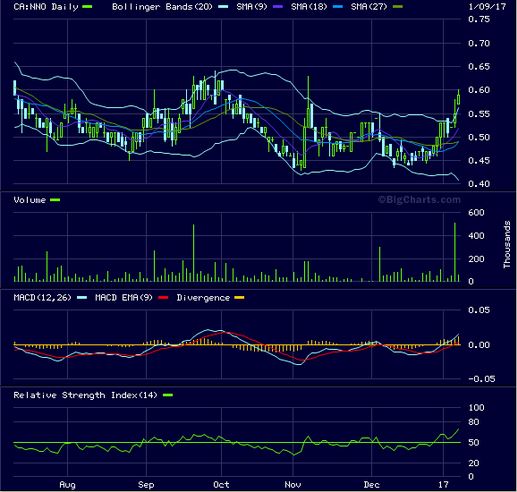517x492 pixels.
Task: Click the Divergence yellow legend marker
Action: [x=239, y=298]
